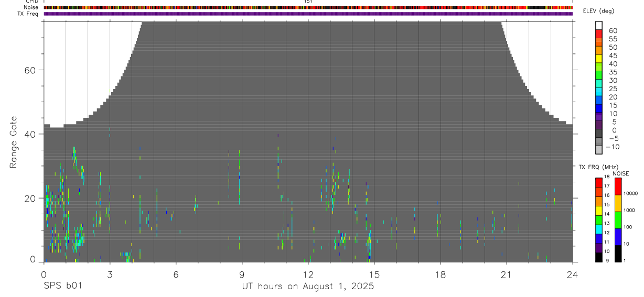The width and height of the screenshot is (644, 297).
Task: Click the Range Gate axis tick label '20'
Action: (x=29, y=198)
